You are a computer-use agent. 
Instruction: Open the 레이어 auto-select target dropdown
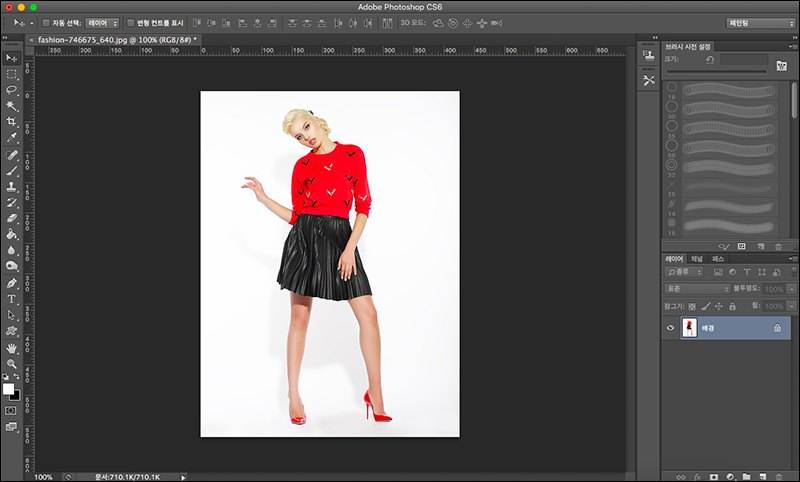click(102, 22)
